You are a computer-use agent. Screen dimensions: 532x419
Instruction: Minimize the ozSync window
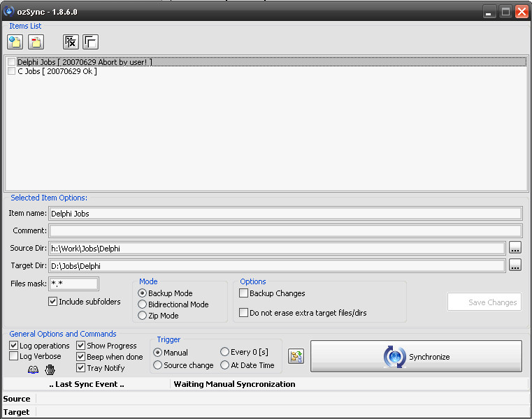[x=489, y=12]
